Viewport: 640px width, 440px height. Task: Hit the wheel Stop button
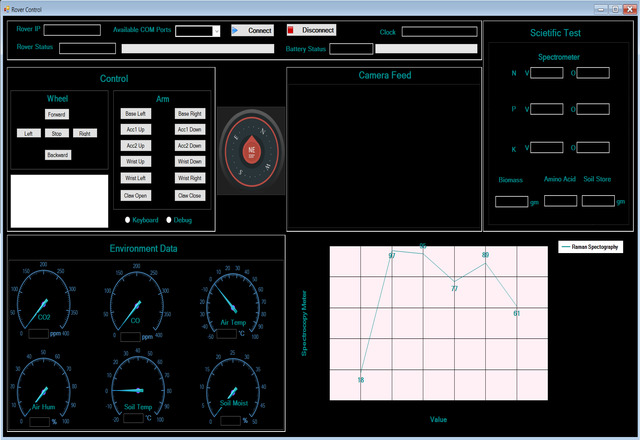click(58, 133)
